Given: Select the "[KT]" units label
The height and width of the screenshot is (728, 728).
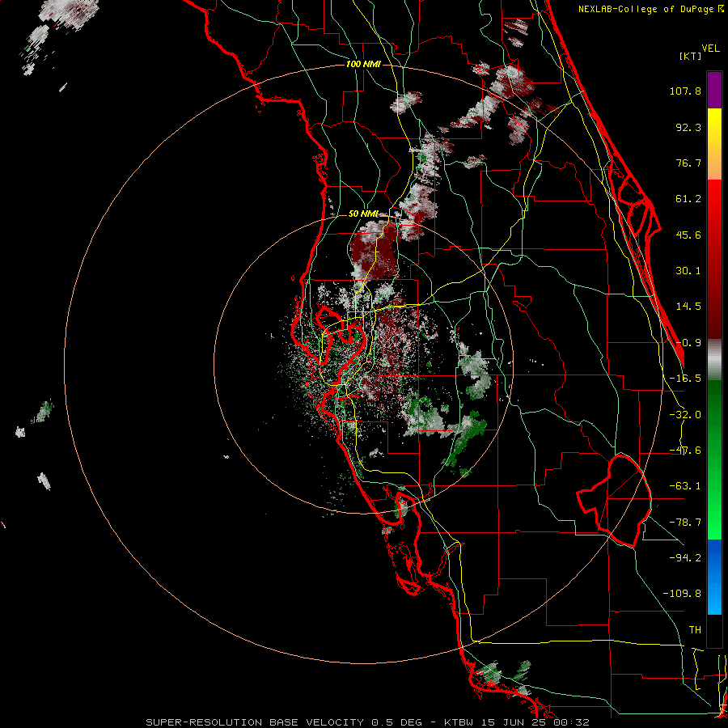Looking at the screenshot, I should tap(691, 56).
